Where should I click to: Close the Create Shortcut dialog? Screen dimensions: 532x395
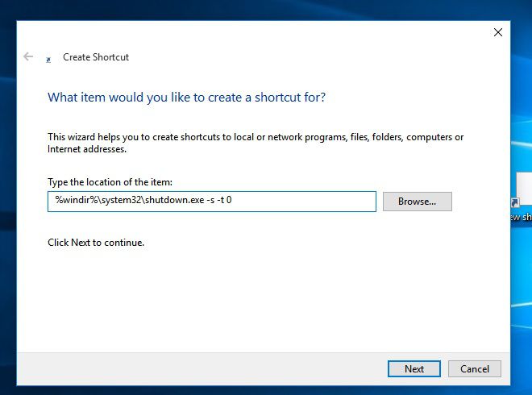pos(497,32)
